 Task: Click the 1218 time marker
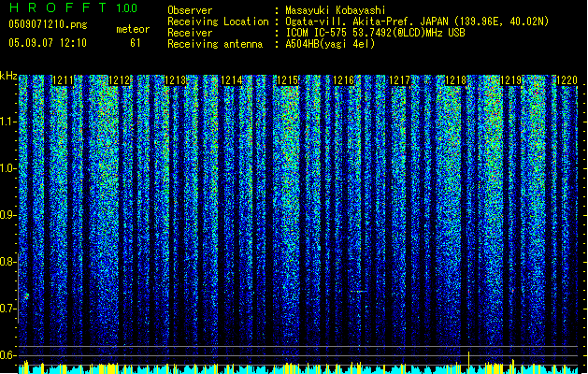(x=455, y=80)
